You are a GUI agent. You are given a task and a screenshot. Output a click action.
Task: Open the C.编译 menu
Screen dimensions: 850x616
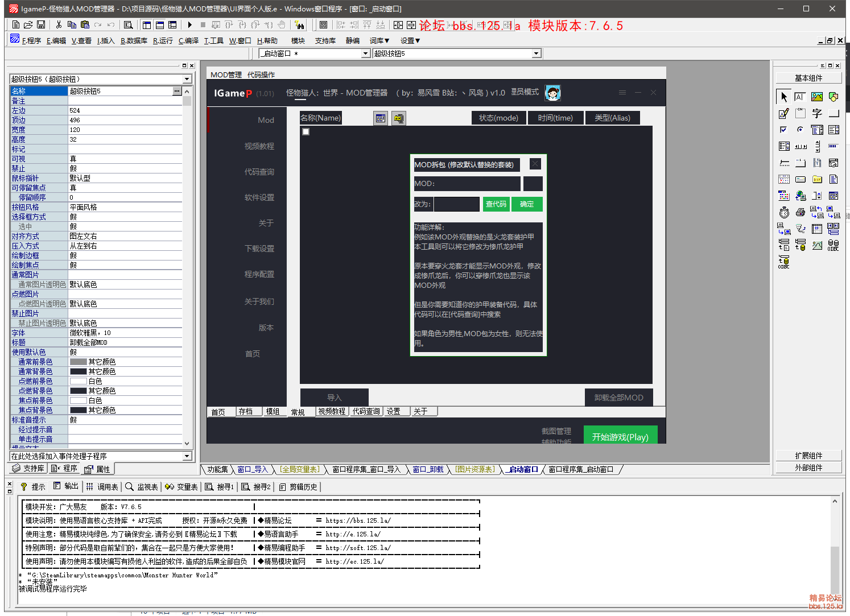188,41
